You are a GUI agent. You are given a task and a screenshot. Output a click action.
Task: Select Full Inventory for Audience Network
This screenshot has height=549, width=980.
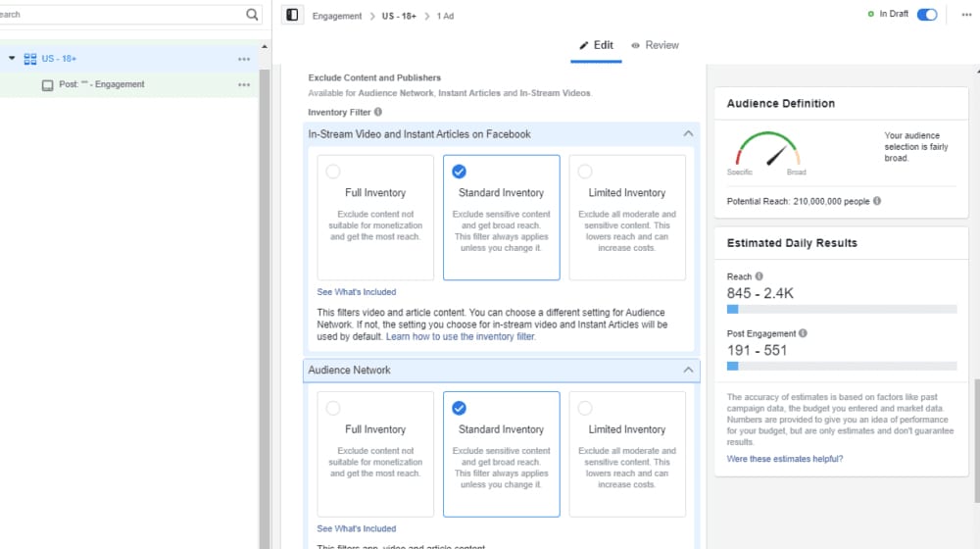click(x=333, y=408)
